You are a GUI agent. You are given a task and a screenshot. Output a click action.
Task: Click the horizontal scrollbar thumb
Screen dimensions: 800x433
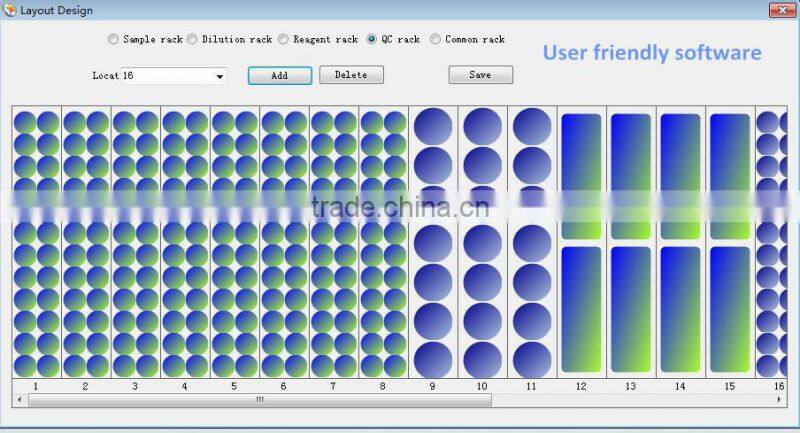click(260, 400)
